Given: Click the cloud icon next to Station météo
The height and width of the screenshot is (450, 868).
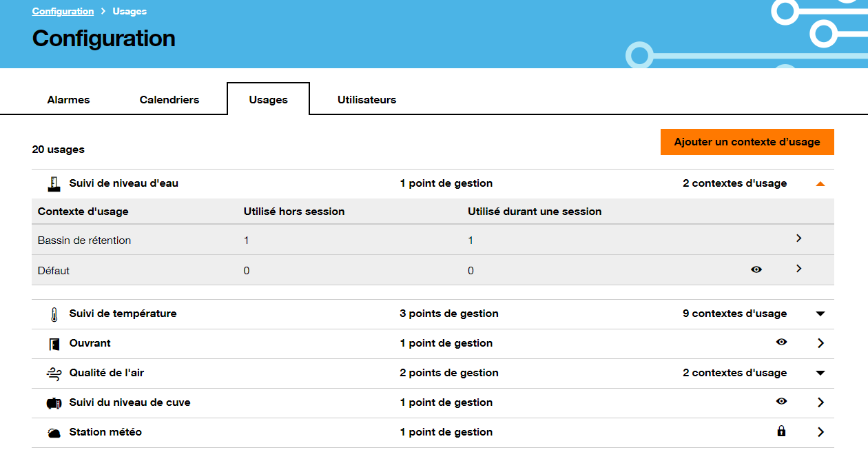Looking at the screenshot, I should point(52,432).
